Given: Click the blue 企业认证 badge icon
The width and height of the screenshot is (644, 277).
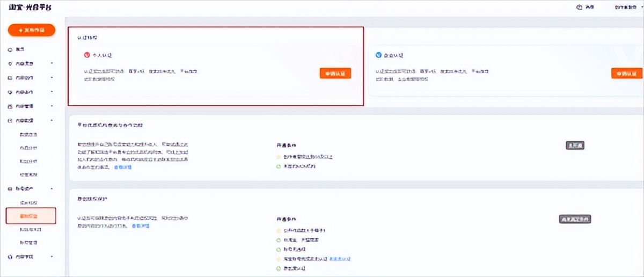Looking at the screenshot, I should coord(378,55).
